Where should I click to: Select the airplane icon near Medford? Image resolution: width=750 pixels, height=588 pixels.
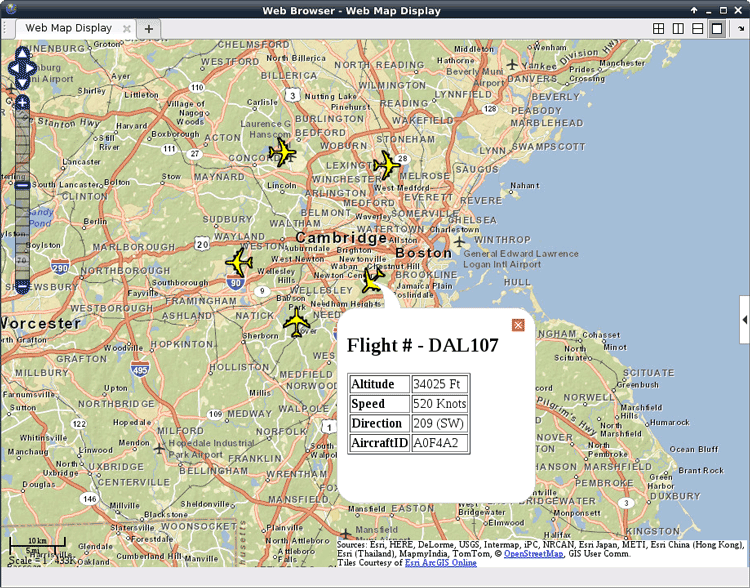click(x=386, y=165)
